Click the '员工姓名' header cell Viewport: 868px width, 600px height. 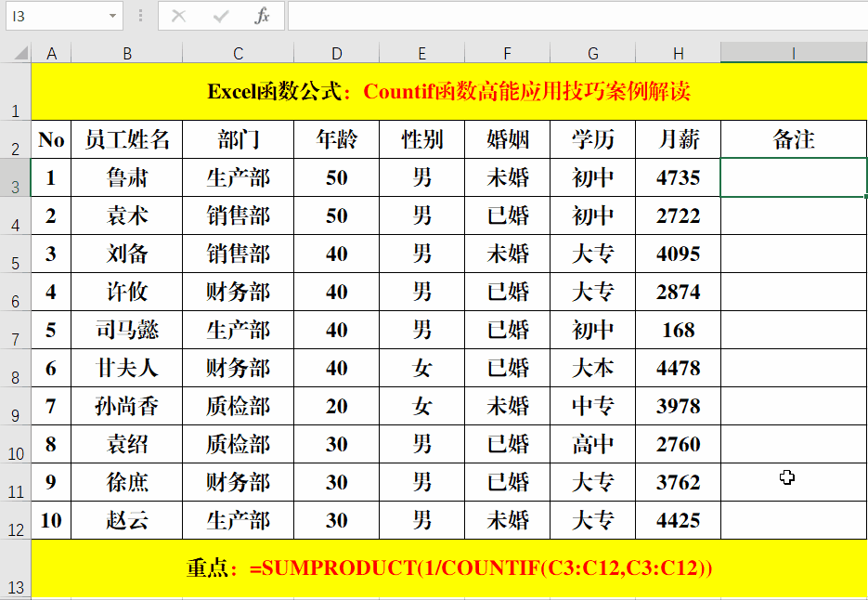coord(127,139)
